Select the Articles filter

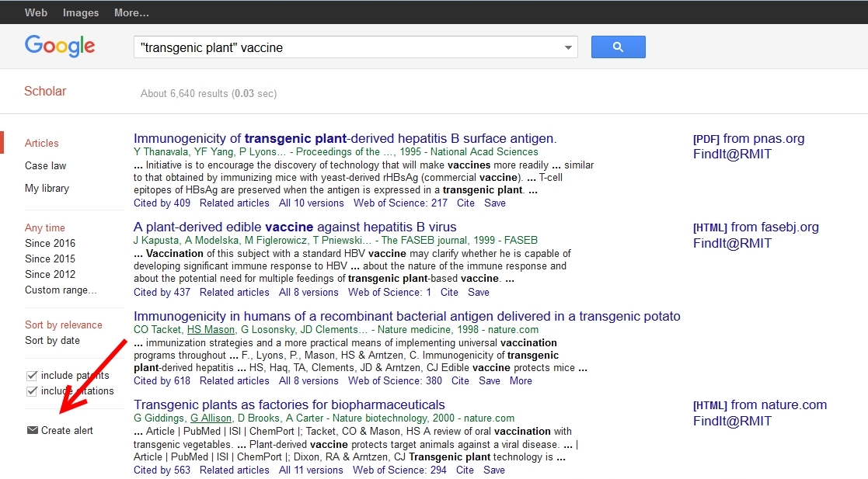(41, 144)
